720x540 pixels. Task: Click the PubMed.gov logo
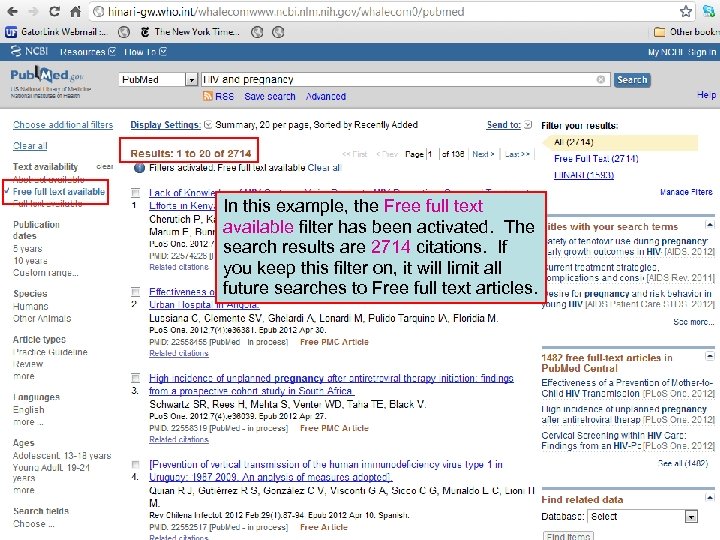[x=47, y=76]
